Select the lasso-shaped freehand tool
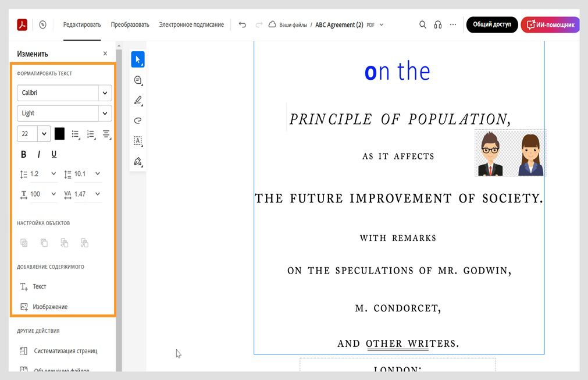This screenshot has height=380, width=588. coord(137,120)
